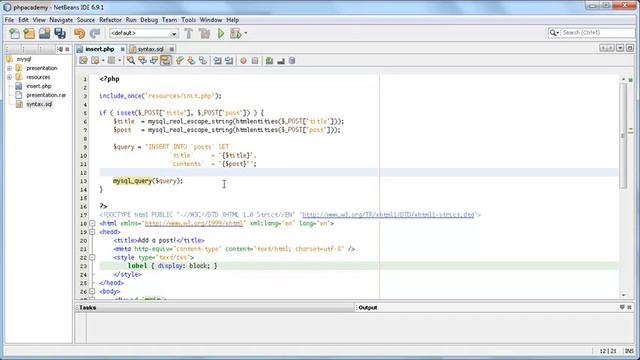This screenshot has width=640, height=360.
Task: Open the Source menu
Action: tap(86, 20)
